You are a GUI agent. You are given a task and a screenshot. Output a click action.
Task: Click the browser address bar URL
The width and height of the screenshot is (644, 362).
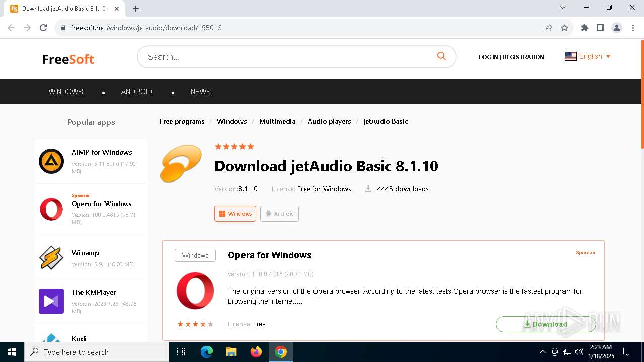(x=146, y=28)
